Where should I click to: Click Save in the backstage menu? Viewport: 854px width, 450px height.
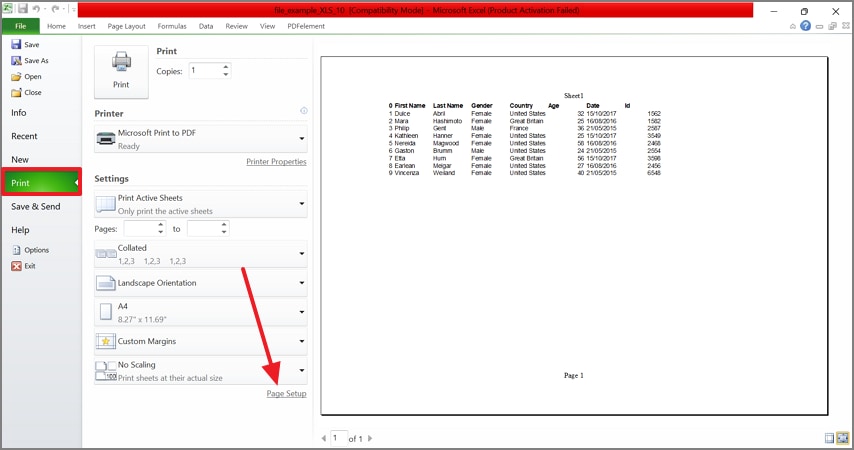[x=26, y=45]
